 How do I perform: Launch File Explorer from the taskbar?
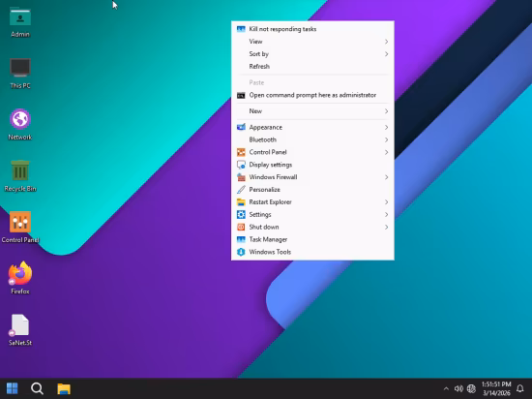64,388
